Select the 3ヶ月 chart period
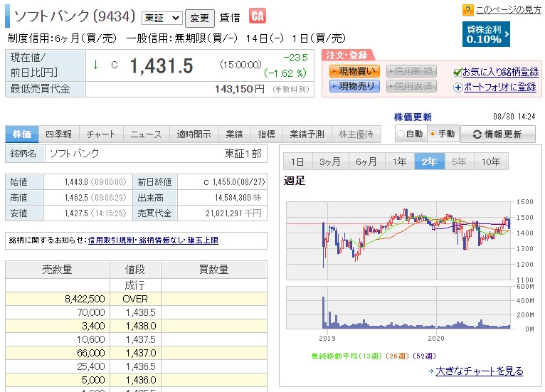The width and height of the screenshot is (545, 392). [330, 161]
